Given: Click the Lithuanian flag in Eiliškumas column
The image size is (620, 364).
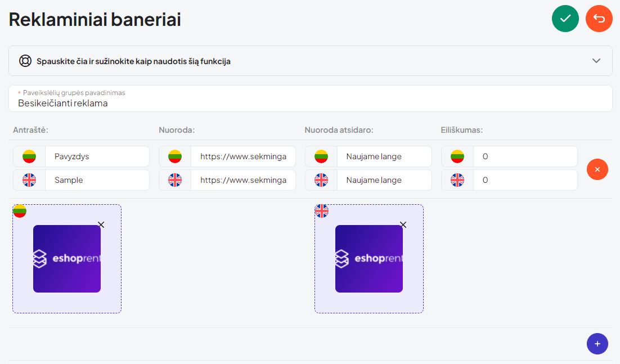Looking at the screenshot, I should point(457,156).
